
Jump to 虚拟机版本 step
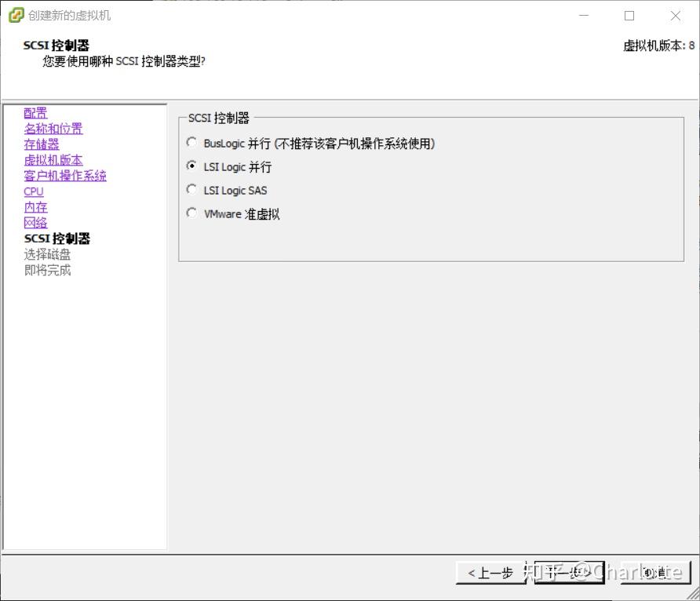click(53, 159)
